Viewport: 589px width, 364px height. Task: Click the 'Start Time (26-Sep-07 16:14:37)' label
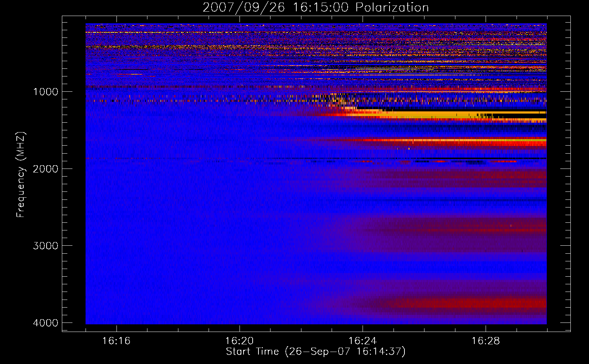pyautogui.click(x=316, y=352)
